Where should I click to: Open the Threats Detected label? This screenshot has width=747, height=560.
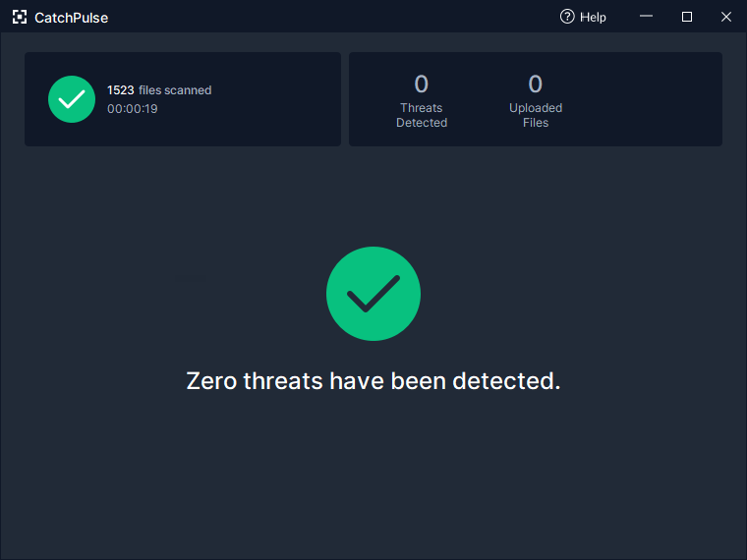[422, 115]
